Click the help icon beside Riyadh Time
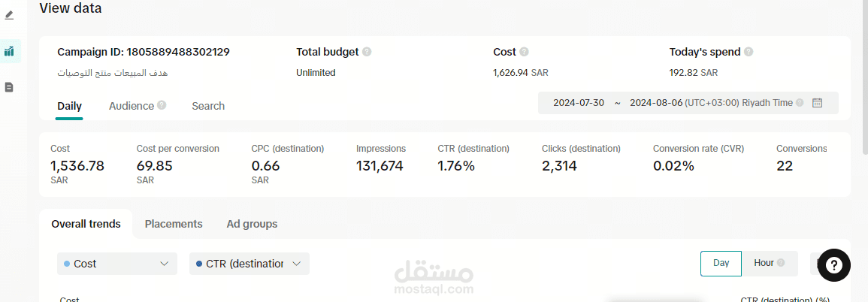Image resolution: width=868 pixels, height=302 pixels. click(x=800, y=103)
